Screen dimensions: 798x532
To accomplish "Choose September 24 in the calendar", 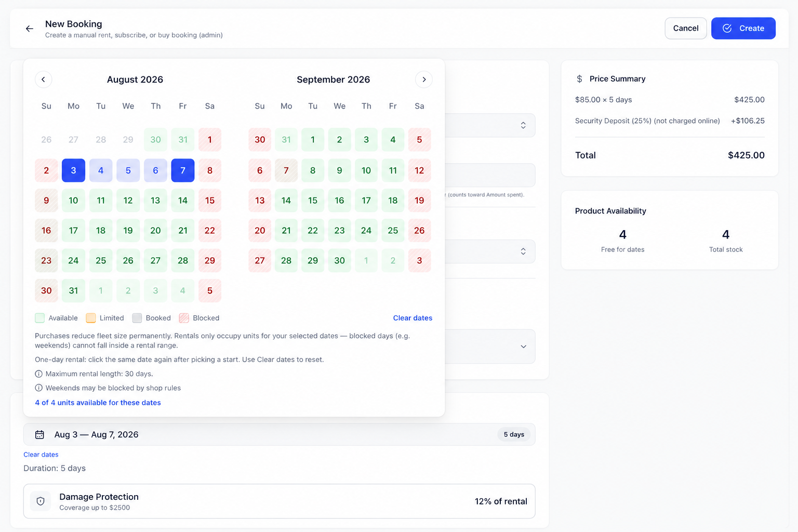I will pos(366,231).
